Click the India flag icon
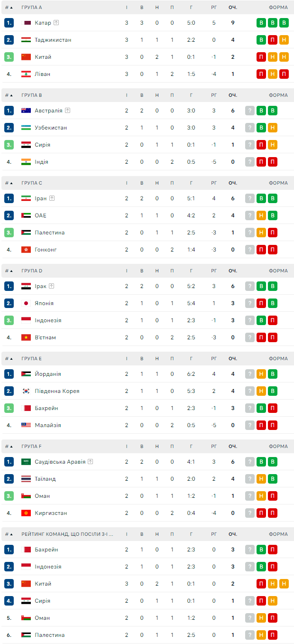This screenshot has width=294, height=644. (26, 162)
